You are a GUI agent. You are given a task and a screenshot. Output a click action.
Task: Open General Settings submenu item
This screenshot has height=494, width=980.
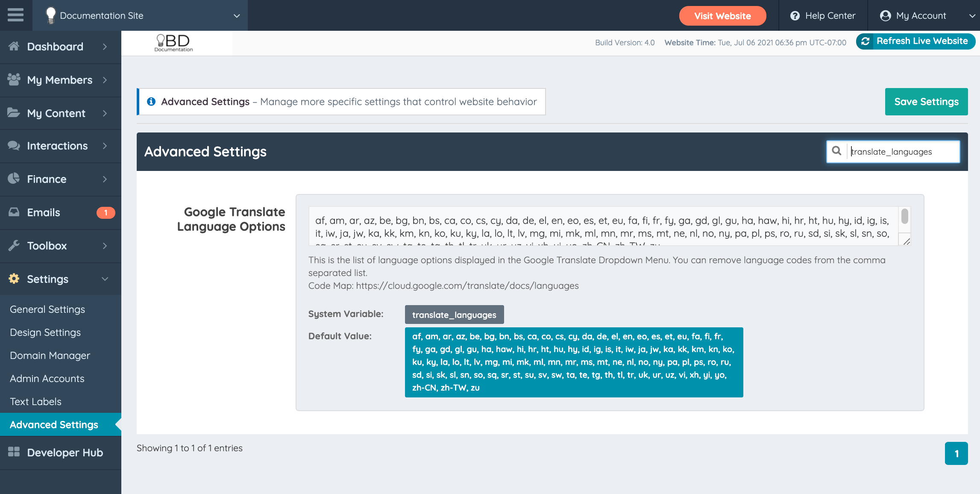47,309
